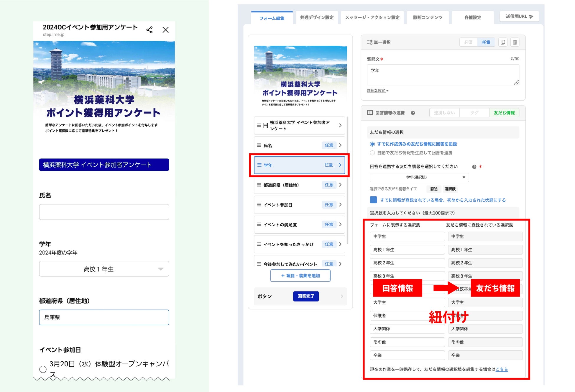Grab the drag handle on 氏名 item
The image size is (575, 392).
pyautogui.click(x=259, y=145)
